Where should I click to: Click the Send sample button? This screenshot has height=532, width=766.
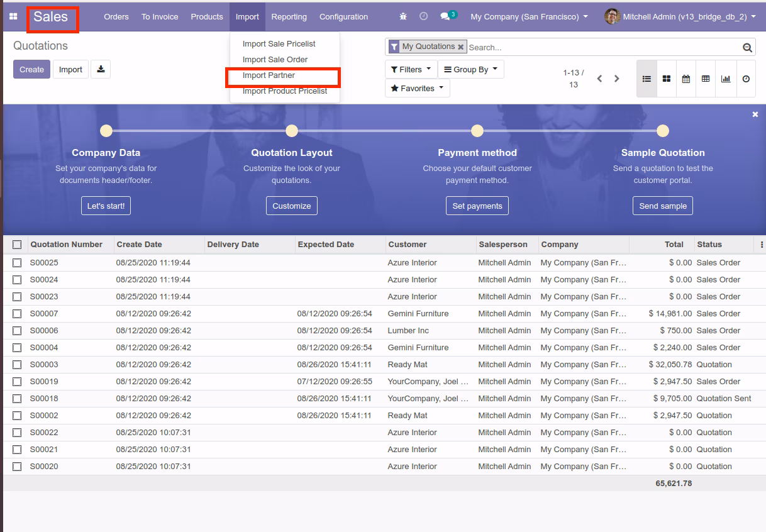tap(663, 206)
